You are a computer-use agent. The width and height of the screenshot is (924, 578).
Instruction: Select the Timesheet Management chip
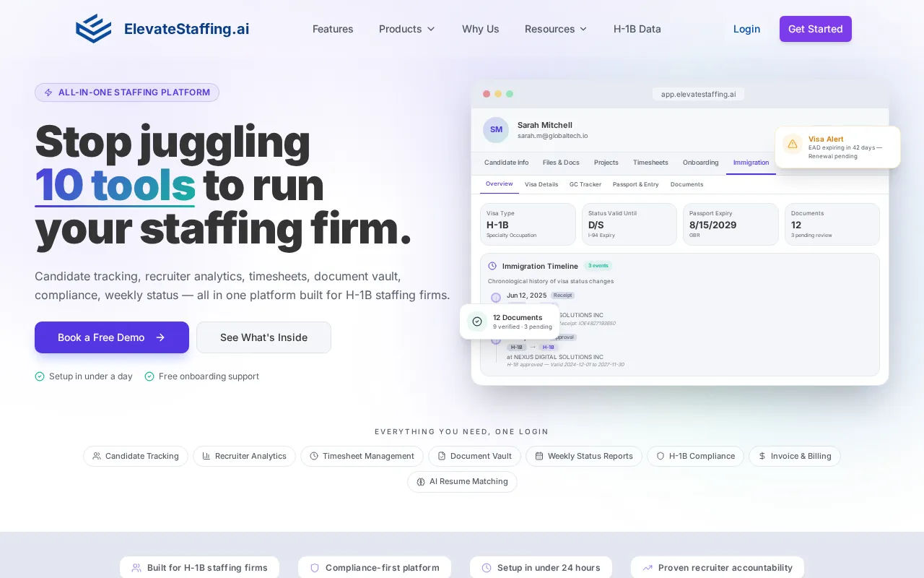[362, 456]
